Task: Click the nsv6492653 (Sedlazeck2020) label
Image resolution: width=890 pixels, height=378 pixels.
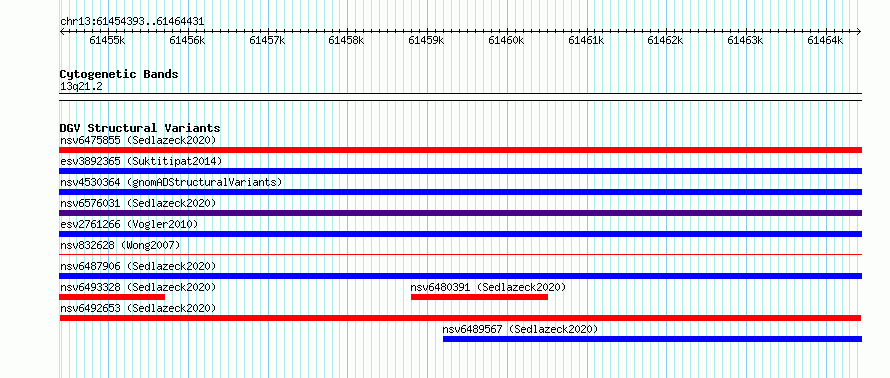Action: (x=138, y=308)
